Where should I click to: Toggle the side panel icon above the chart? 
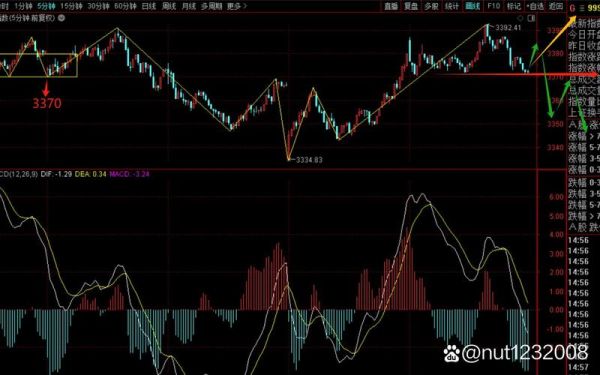pos(531,18)
